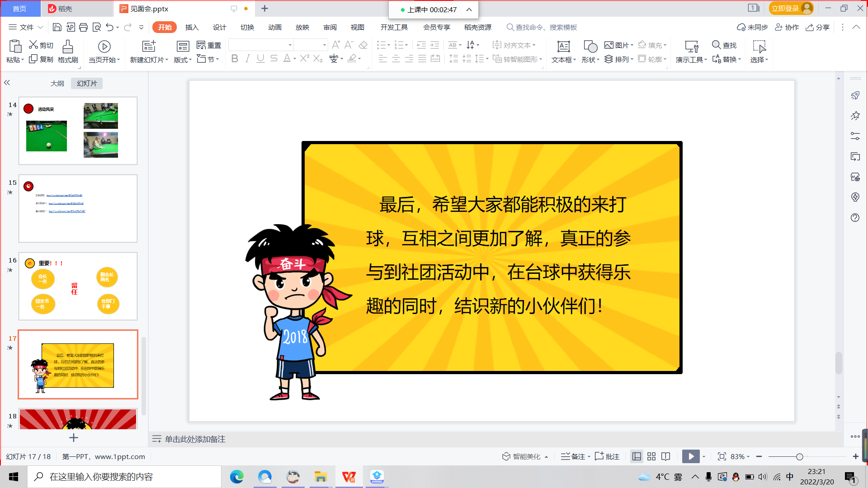Select slide 16 thumbnail
The height and width of the screenshot is (488, 868).
[78, 286]
